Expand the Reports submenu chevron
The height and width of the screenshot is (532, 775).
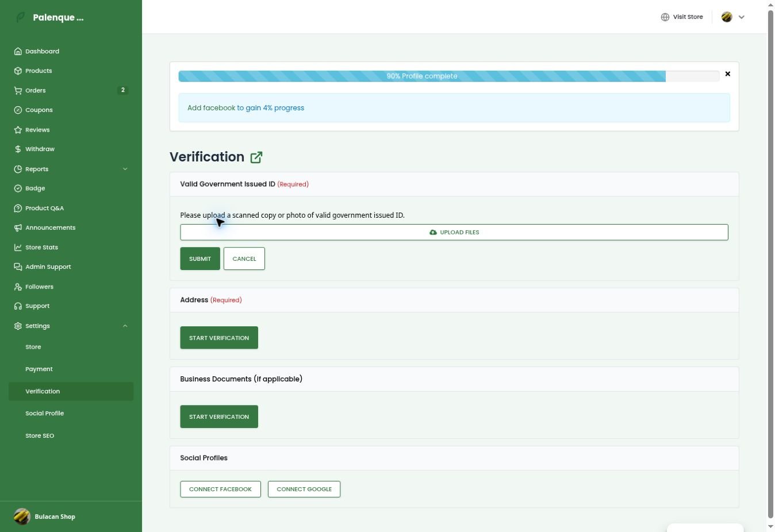pyautogui.click(x=125, y=169)
